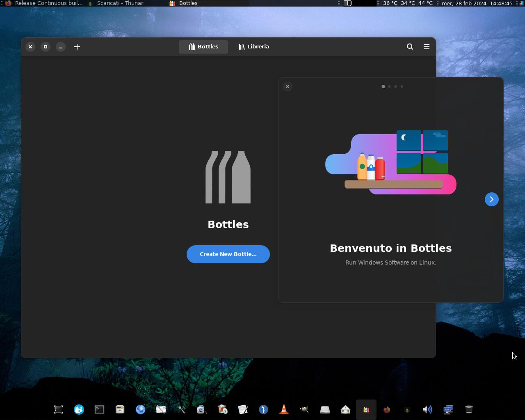Viewport: 525px width, 420px height.
Task: Open the software package installer dock icon
Action: pyautogui.click(x=222, y=409)
